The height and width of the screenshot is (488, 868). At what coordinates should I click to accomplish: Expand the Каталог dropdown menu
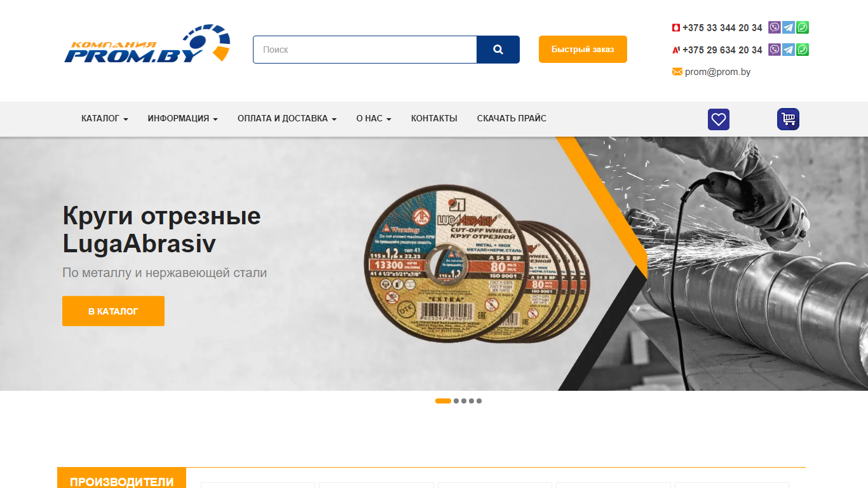coord(105,118)
